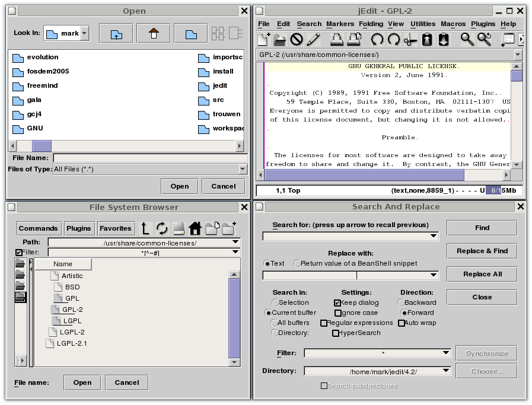Open the Favorites menu in File System Browser
532x405 pixels.
pos(116,228)
